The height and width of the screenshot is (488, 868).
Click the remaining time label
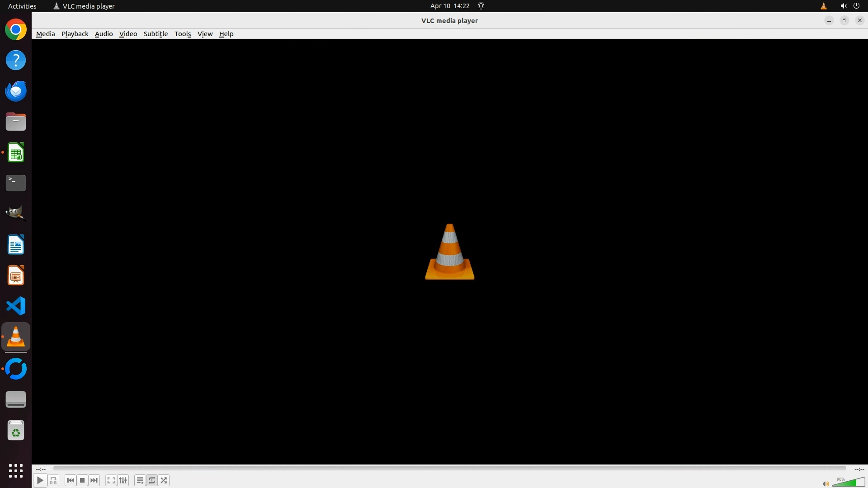tap(859, 469)
